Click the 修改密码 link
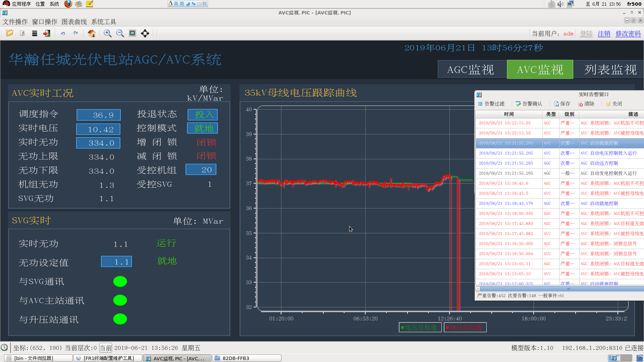 pos(628,34)
